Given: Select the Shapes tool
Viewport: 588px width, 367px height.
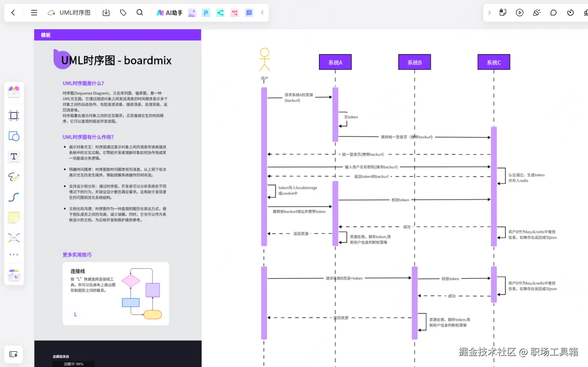Looking at the screenshot, I should pyautogui.click(x=14, y=136).
